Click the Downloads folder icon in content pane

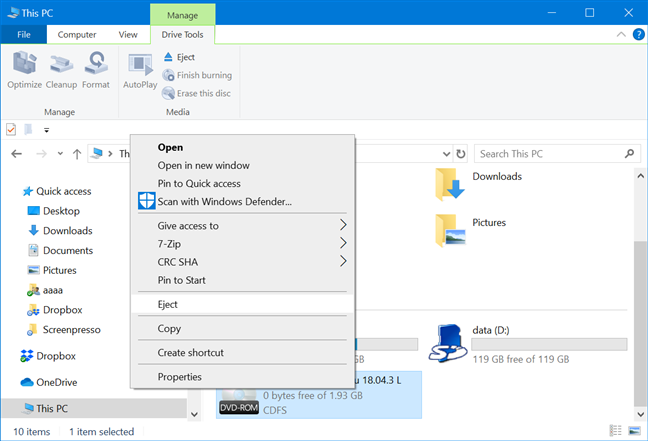click(450, 185)
